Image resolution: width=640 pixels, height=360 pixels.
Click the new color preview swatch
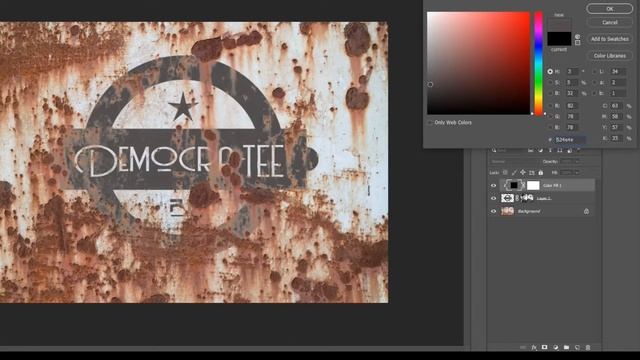point(559,25)
